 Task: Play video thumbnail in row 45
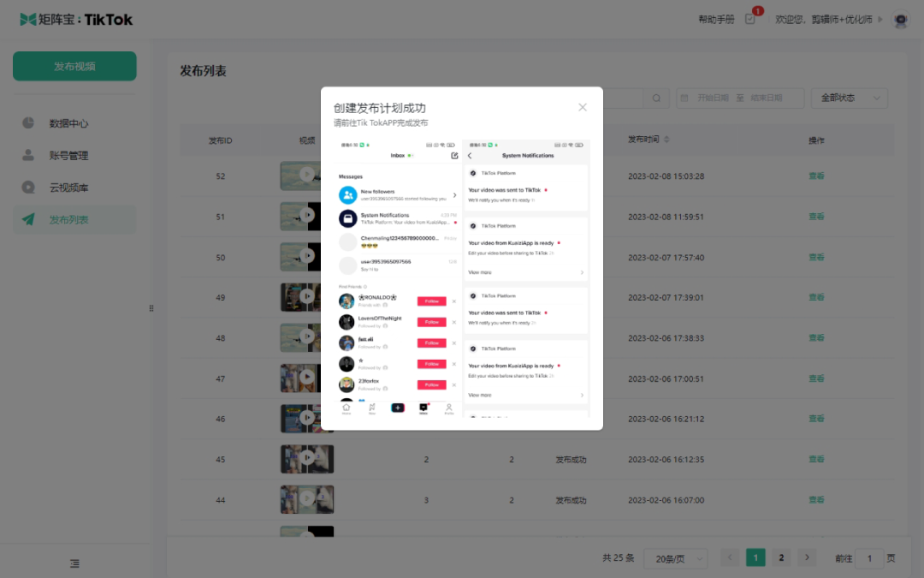307,459
